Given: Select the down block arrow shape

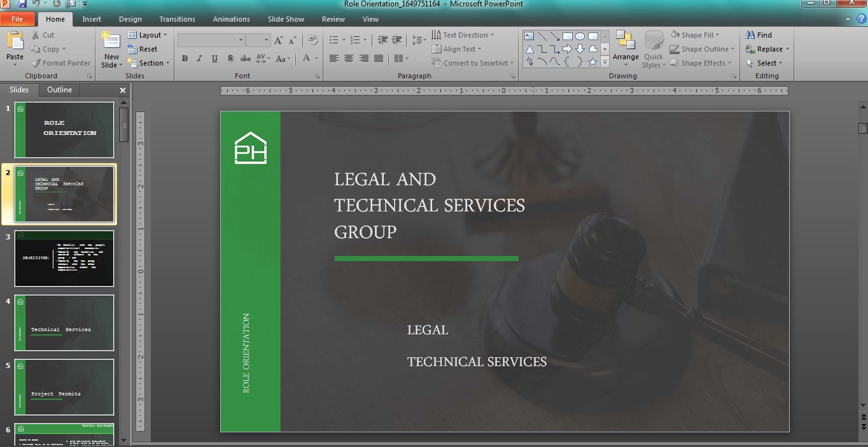Looking at the screenshot, I should 580,49.
